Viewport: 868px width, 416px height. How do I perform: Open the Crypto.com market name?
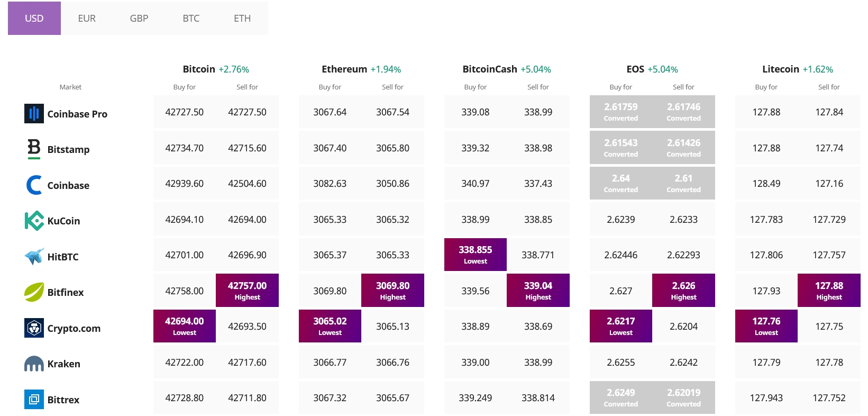[x=74, y=328]
